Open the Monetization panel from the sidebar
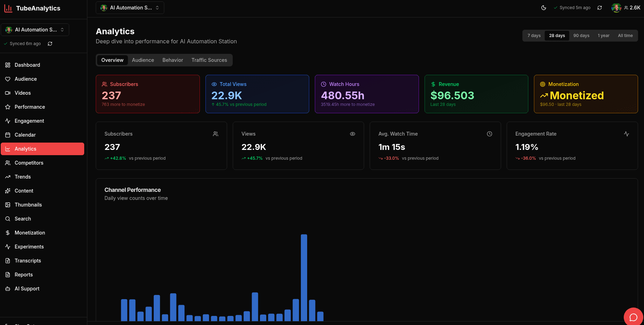644x325 pixels. [x=30, y=232]
